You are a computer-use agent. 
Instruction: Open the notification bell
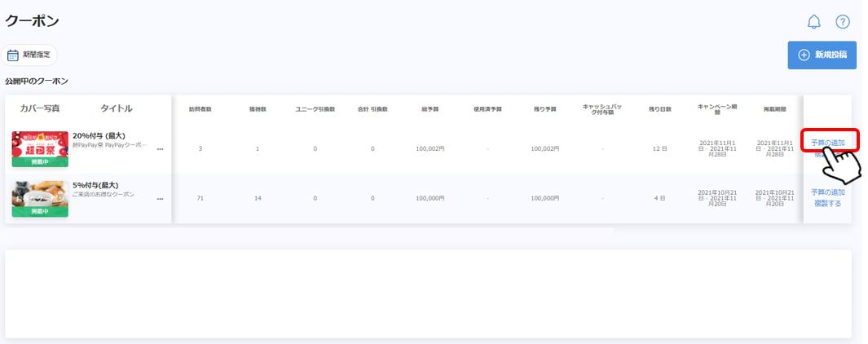click(813, 22)
